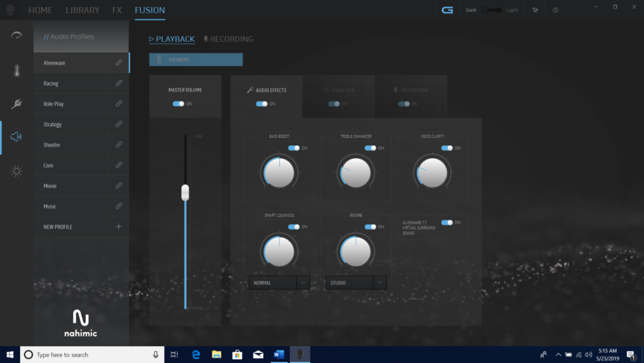Open the lighting sun sidebar icon
Image resolution: width=644 pixels, height=363 pixels.
17,171
